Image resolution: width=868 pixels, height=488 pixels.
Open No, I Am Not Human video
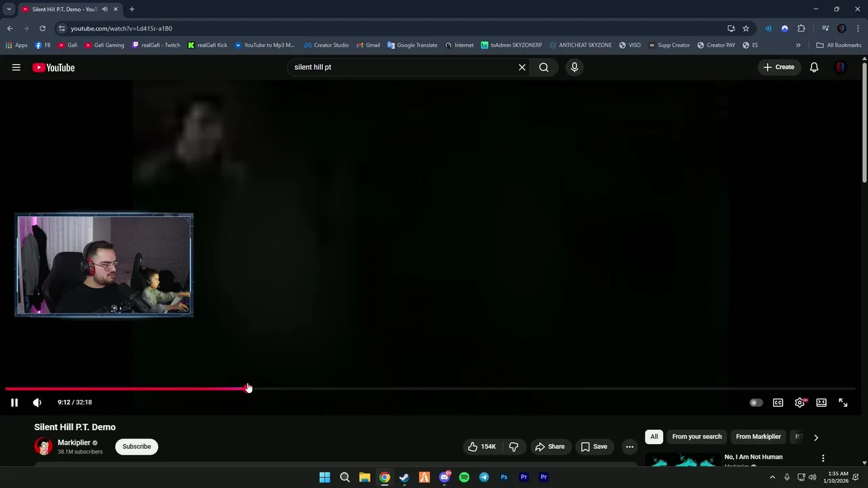(753, 457)
